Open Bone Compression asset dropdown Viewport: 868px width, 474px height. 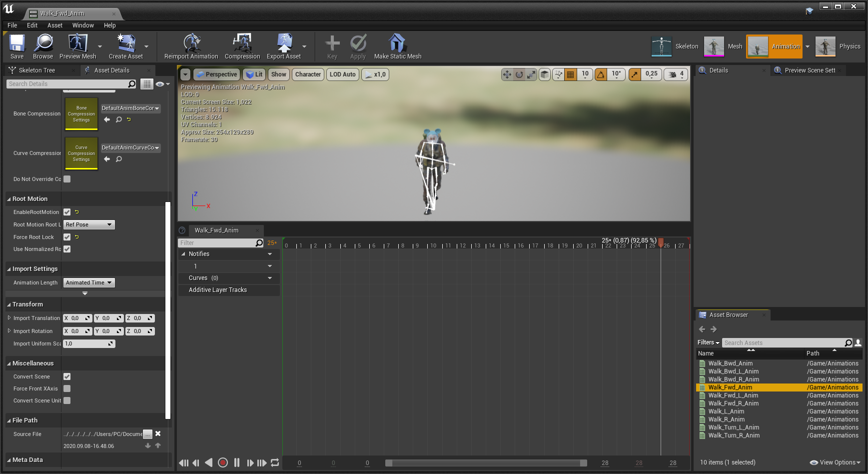(x=130, y=108)
